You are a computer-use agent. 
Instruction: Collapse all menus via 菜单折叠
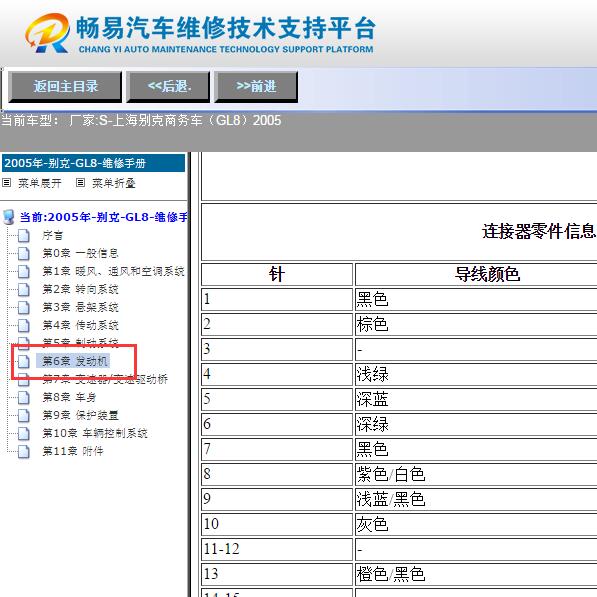[113, 183]
